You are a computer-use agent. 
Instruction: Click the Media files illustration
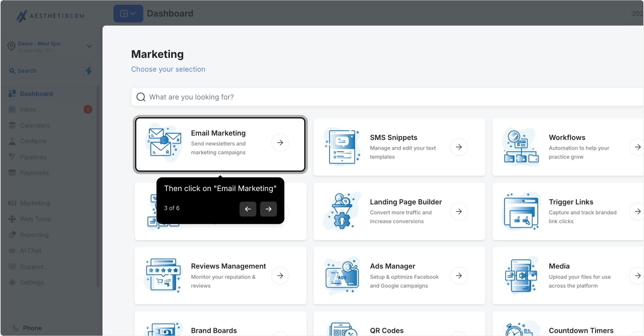tap(521, 276)
